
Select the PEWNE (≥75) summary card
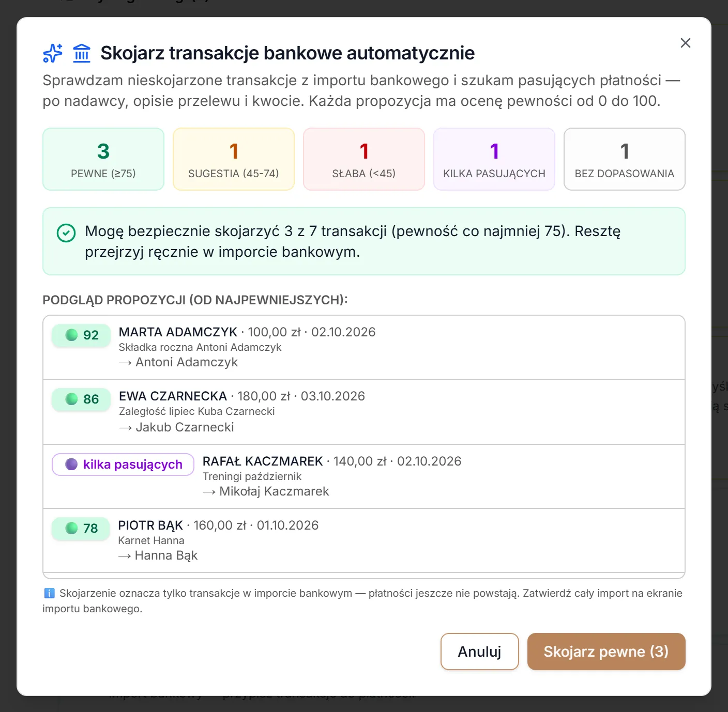103,159
